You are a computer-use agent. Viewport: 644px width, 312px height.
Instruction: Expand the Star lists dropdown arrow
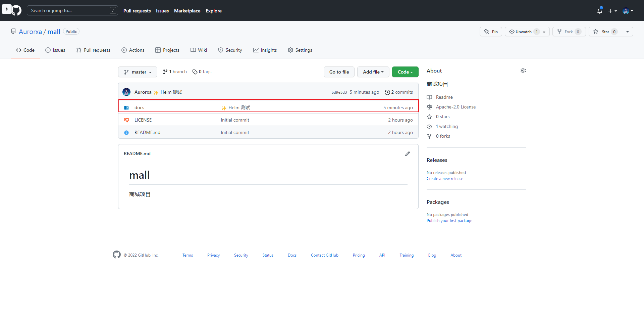pyautogui.click(x=628, y=32)
